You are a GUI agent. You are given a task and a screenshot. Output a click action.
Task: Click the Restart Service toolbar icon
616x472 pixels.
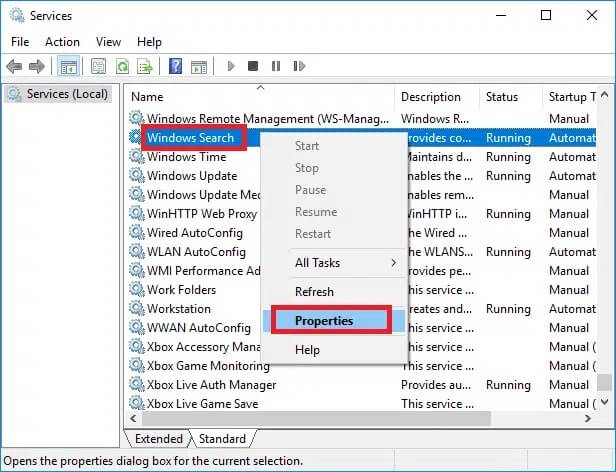point(299,66)
